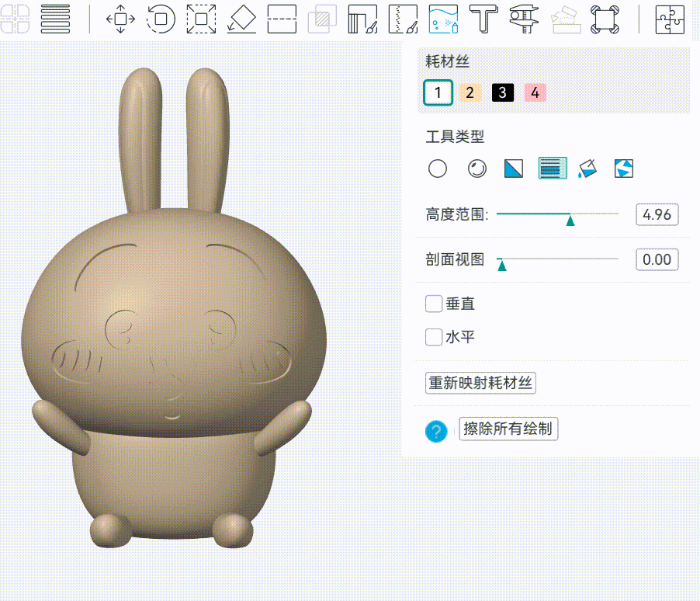
Task: Select filament 2 beige swatch
Action: [x=470, y=92]
